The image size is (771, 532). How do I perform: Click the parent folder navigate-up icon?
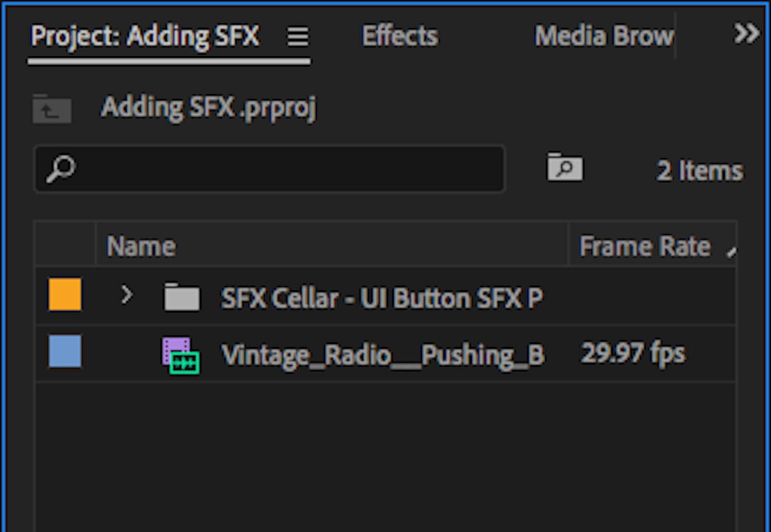(x=52, y=108)
